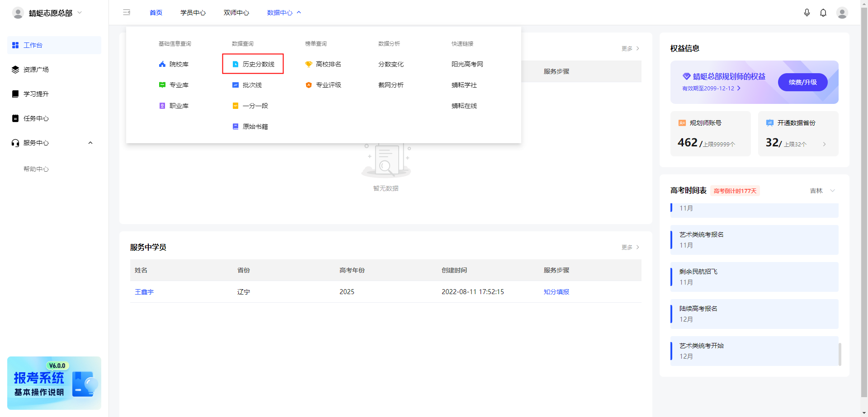868x417 pixels.
Task: Collapse the 数据中心 menu via its chevron
Action: click(299, 12)
